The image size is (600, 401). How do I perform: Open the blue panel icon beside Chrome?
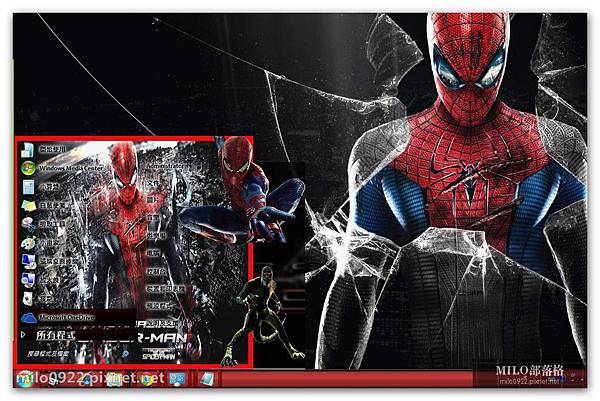(177, 379)
